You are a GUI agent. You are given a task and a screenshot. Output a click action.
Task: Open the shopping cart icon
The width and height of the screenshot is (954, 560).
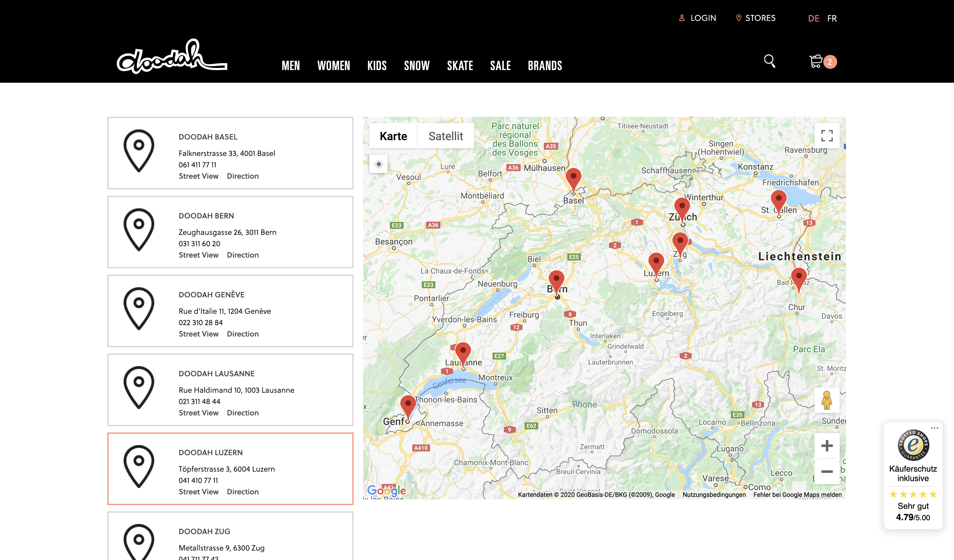pos(815,61)
